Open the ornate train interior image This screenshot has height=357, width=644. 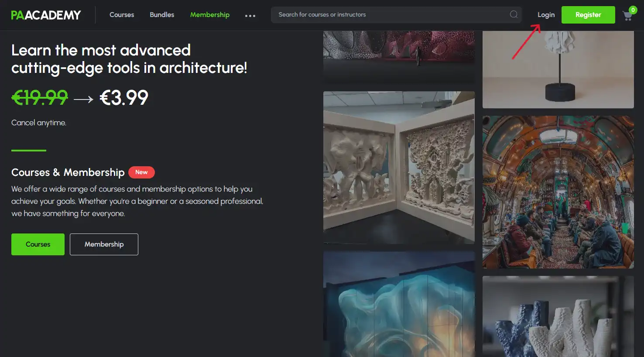tap(558, 192)
